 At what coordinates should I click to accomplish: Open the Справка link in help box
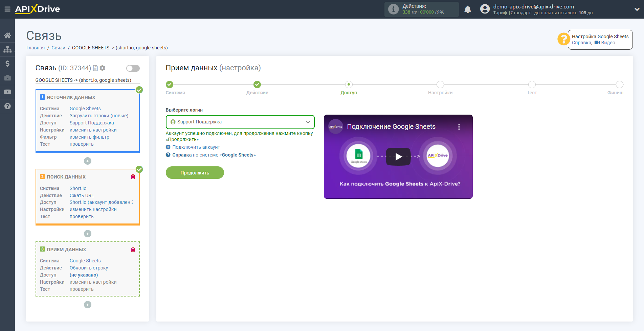pyautogui.click(x=582, y=43)
